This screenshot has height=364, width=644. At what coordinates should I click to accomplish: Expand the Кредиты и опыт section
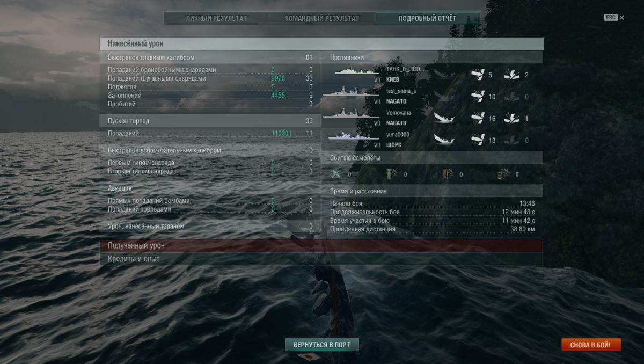click(x=321, y=259)
